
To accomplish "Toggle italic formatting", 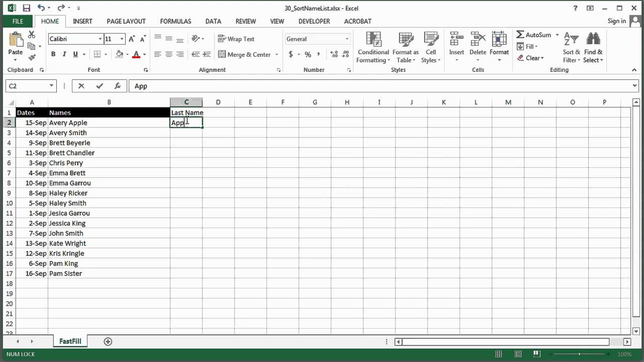I will (64, 54).
